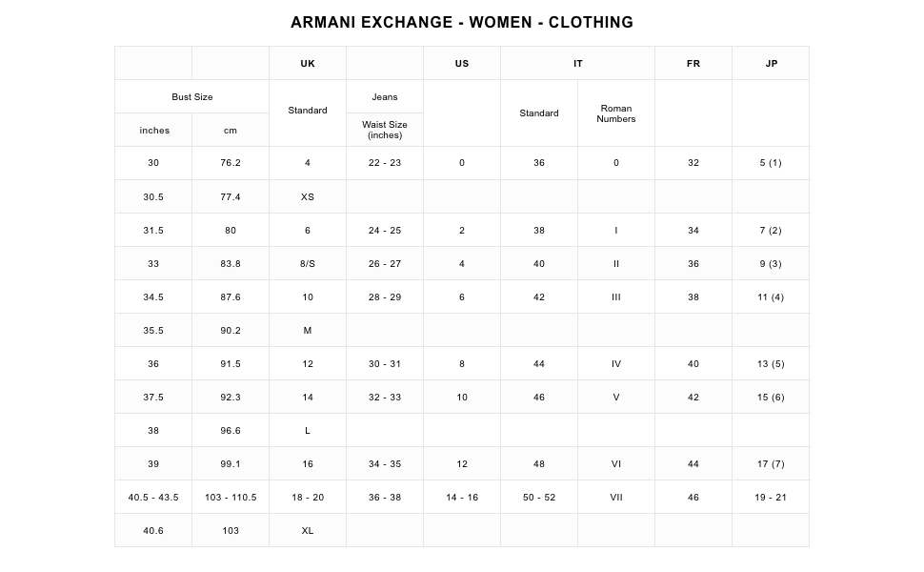
Task: Click the UK column header
Action: coord(307,63)
